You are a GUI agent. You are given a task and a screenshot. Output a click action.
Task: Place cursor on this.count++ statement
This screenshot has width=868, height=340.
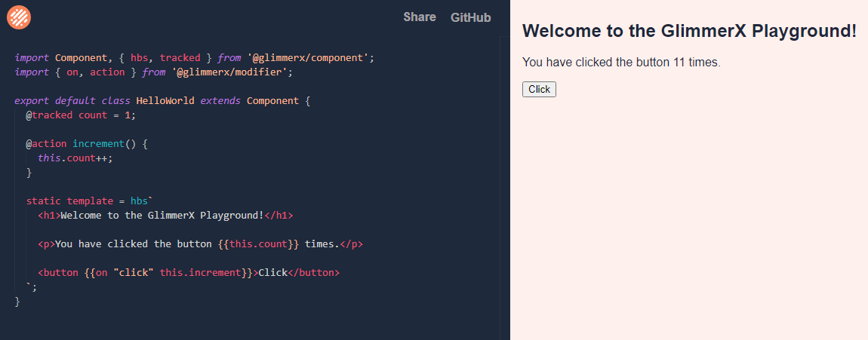click(x=78, y=158)
